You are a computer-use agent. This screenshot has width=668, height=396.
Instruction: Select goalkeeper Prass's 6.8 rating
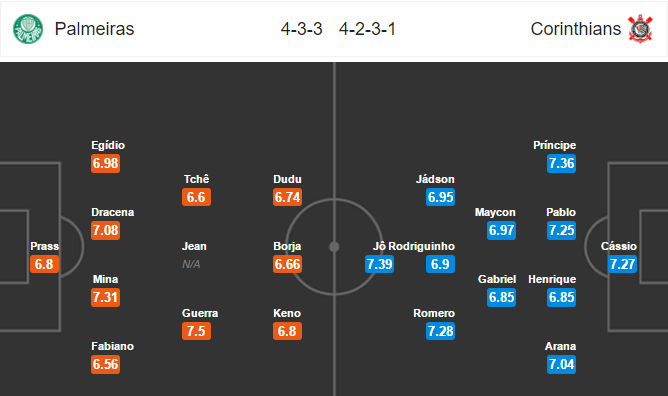pyautogui.click(x=44, y=264)
